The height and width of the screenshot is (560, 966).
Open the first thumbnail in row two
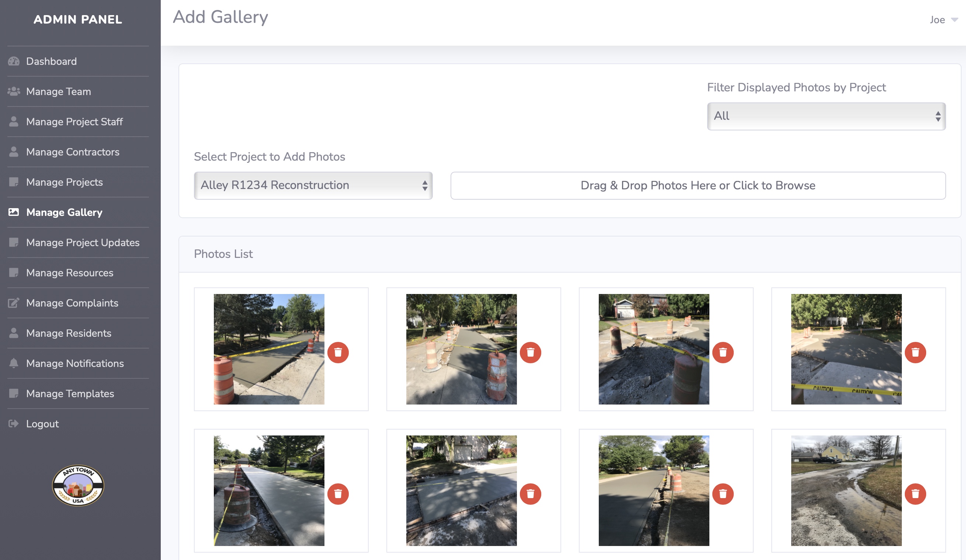click(269, 491)
